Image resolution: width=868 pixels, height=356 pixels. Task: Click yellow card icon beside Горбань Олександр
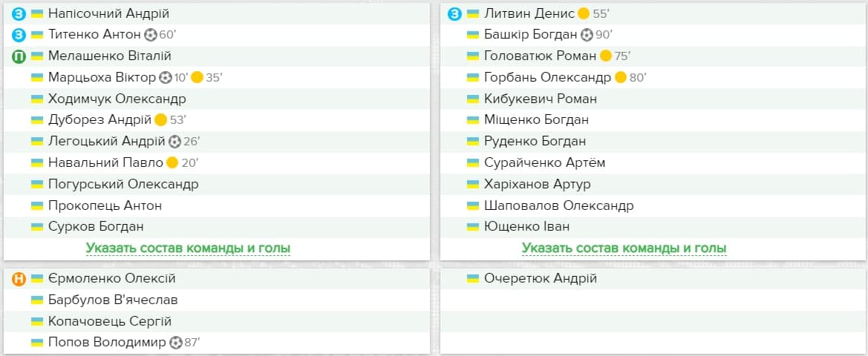(621, 77)
